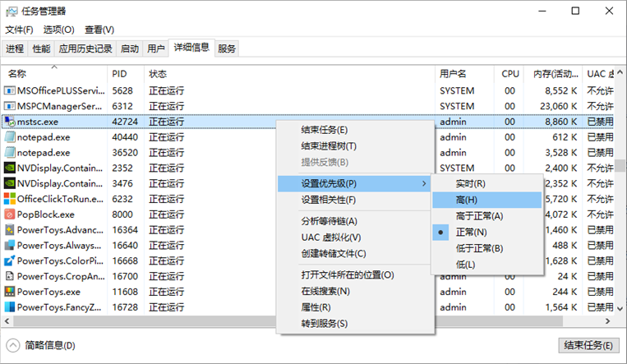Sort by the CPU column header
The height and width of the screenshot is (364, 627).
[x=509, y=74]
